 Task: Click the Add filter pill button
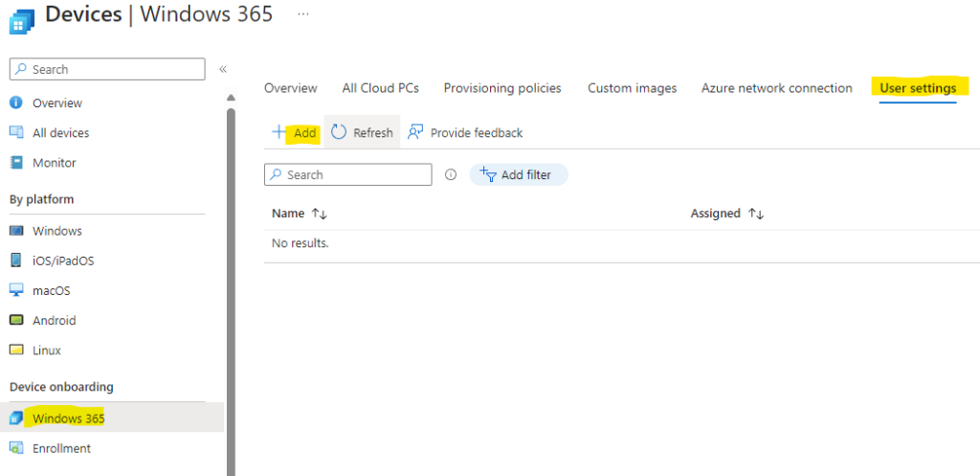coord(519,174)
